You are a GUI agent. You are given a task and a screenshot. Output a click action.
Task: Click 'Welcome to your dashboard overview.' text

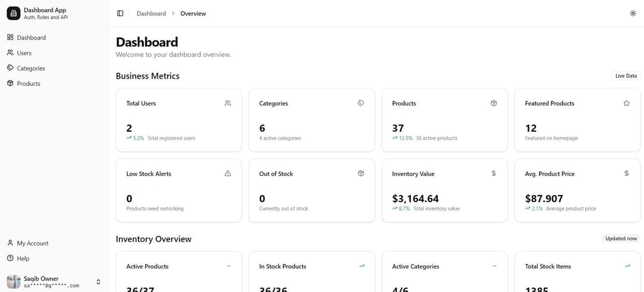(x=174, y=55)
